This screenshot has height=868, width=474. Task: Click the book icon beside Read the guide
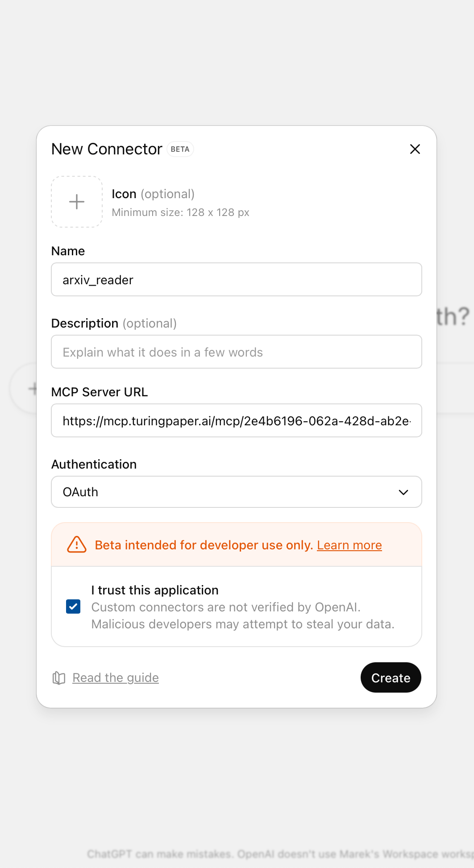(59, 678)
